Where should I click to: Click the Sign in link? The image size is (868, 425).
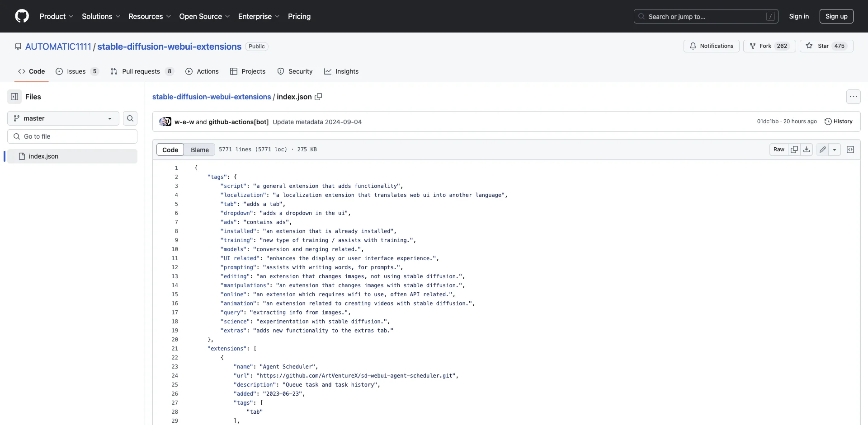799,16
